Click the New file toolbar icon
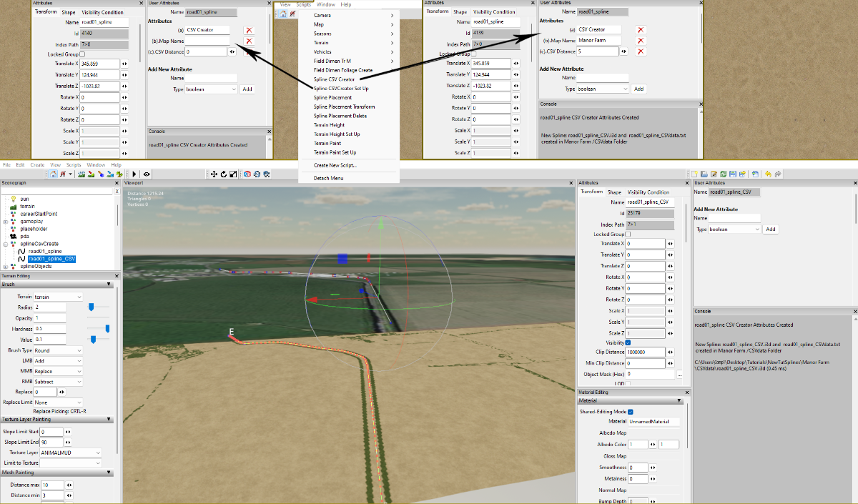The height and width of the screenshot is (504, 858). coord(695,174)
